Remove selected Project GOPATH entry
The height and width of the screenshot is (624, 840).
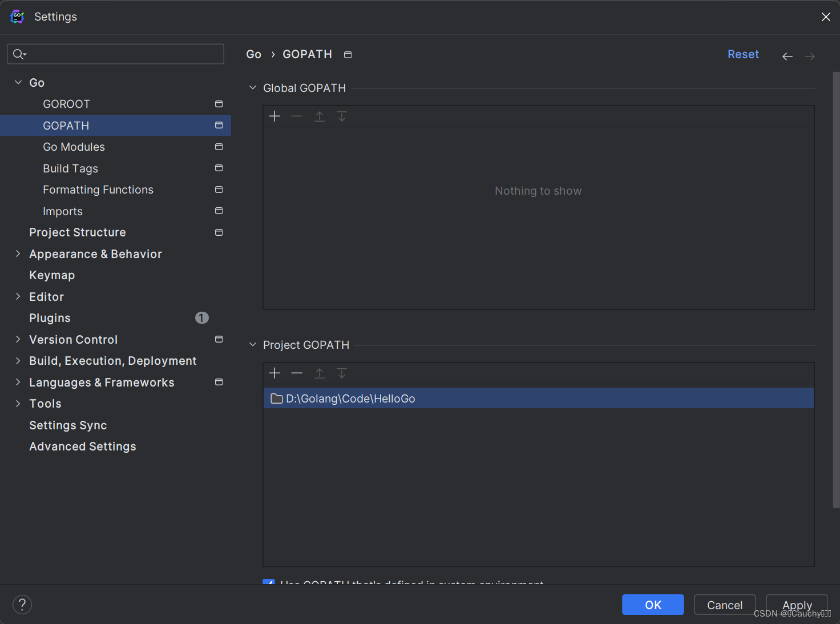pos(297,373)
